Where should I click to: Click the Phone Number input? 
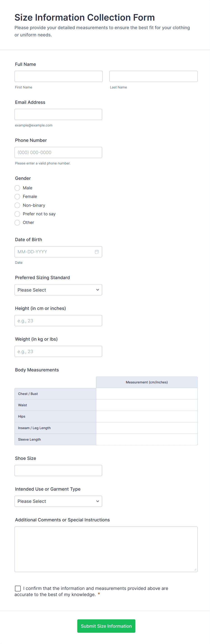tap(58, 152)
